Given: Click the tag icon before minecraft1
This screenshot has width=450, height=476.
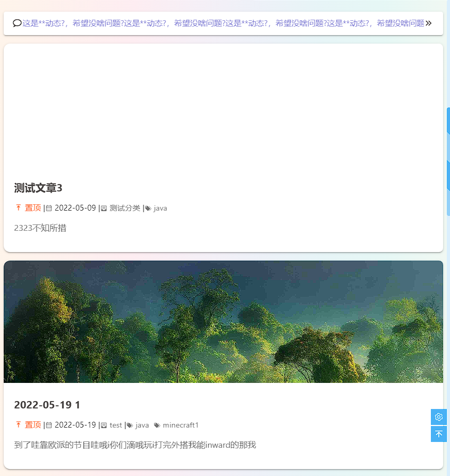Looking at the screenshot, I should coord(157,425).
